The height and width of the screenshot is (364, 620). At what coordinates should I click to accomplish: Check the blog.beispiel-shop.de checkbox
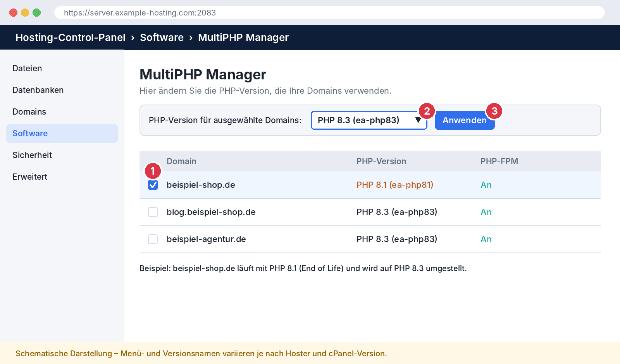coord(153,212)
